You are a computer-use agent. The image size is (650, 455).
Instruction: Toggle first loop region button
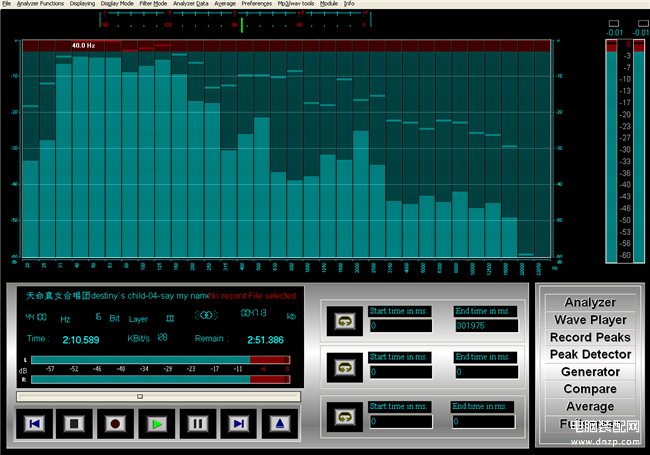coord(345,321)
